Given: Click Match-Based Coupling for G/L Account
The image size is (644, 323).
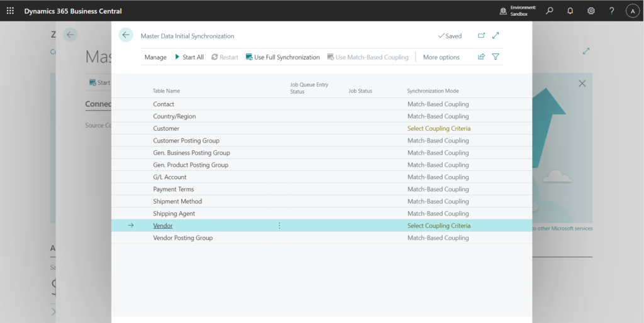Looking at the screenshot, I should pos(438,177).
